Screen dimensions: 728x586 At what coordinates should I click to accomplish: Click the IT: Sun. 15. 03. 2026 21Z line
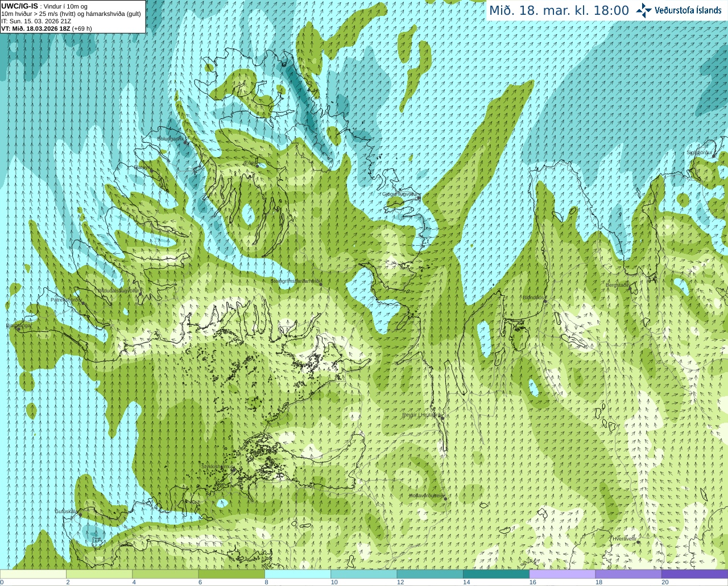[x=36, y=21]
